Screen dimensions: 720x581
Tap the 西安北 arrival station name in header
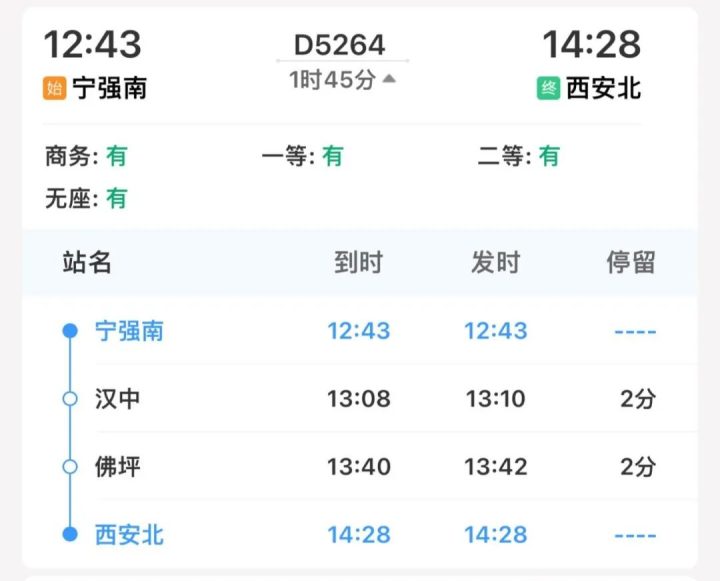[x=603, y=88]
